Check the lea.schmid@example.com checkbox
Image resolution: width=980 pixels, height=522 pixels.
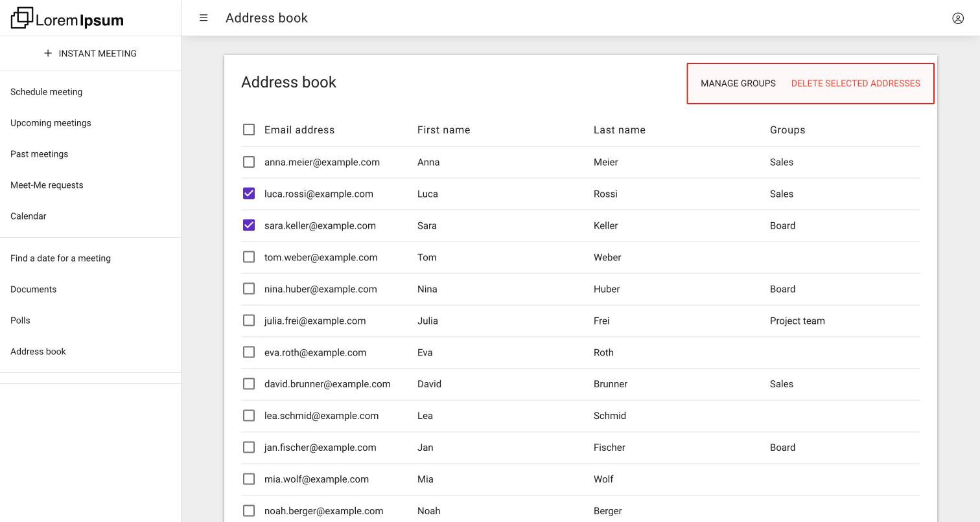(249, 416)
